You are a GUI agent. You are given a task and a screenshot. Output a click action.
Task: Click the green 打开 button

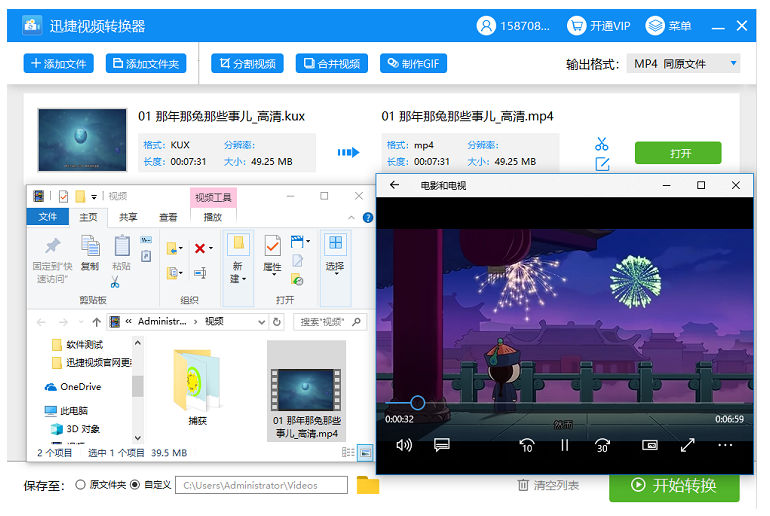[678, 153]
